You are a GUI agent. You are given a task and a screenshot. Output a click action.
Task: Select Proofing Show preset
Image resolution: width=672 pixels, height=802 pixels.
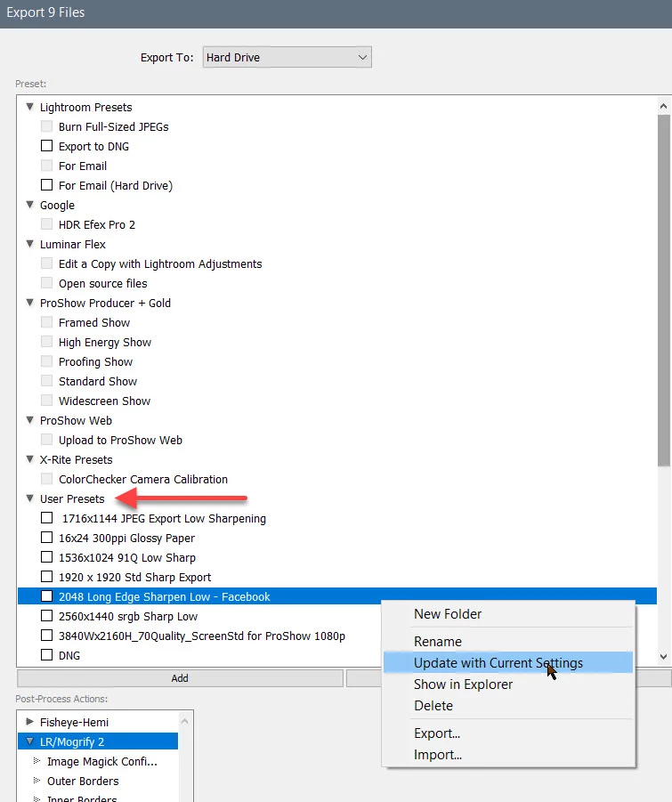click(x=95, y=361)
